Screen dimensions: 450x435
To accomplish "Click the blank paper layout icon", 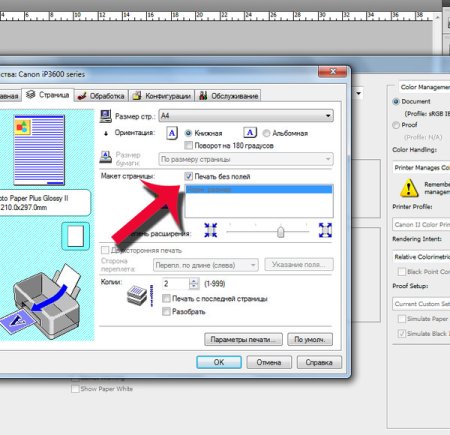I will pyautogui.click(x=76, y=236).
